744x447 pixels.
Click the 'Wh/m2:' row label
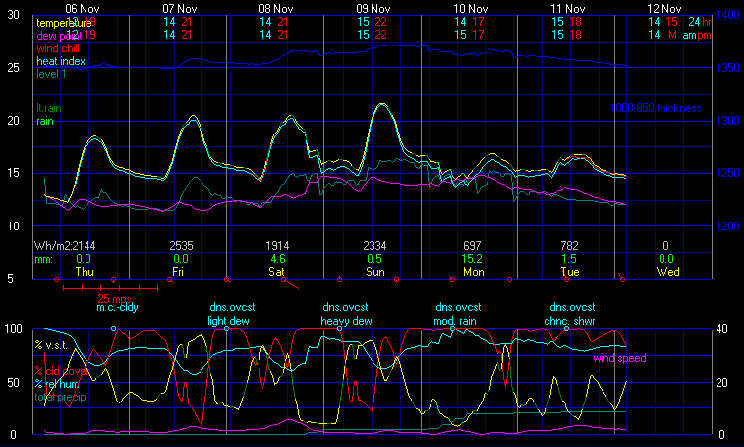coord(53,246)
